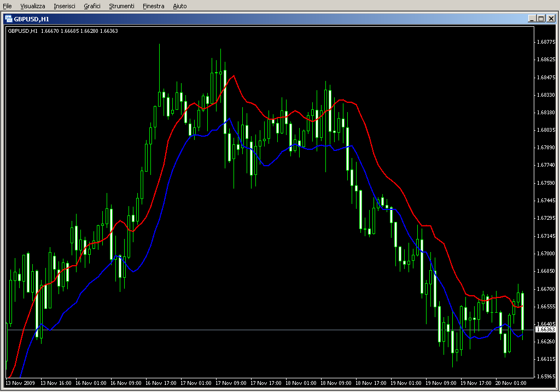The image size is (560, 392).
Task: Click the 1.68475 price scale label
Action: pos(546,78)
